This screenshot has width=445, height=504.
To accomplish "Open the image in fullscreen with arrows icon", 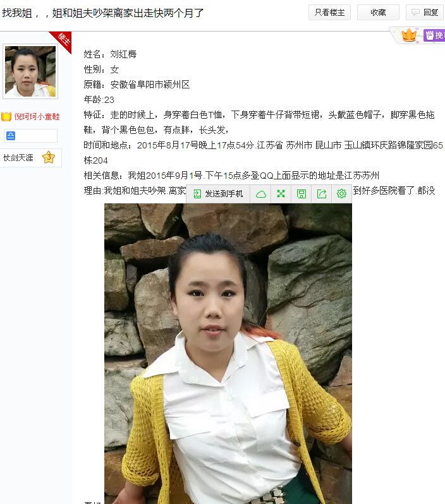I will point(281,193).
